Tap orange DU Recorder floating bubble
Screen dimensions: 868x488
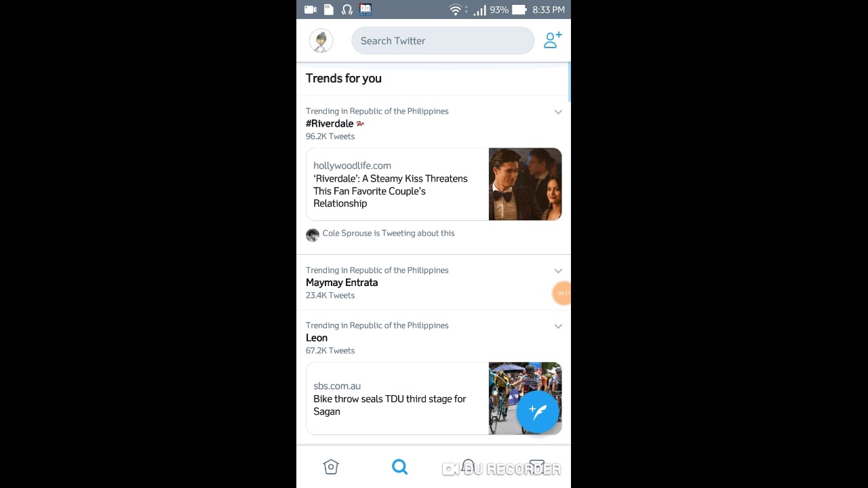[x=562, y=293]
